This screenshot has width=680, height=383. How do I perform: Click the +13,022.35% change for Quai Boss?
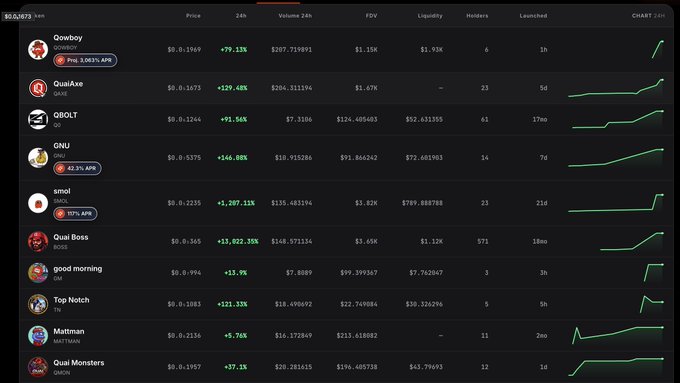pos(238,241)
